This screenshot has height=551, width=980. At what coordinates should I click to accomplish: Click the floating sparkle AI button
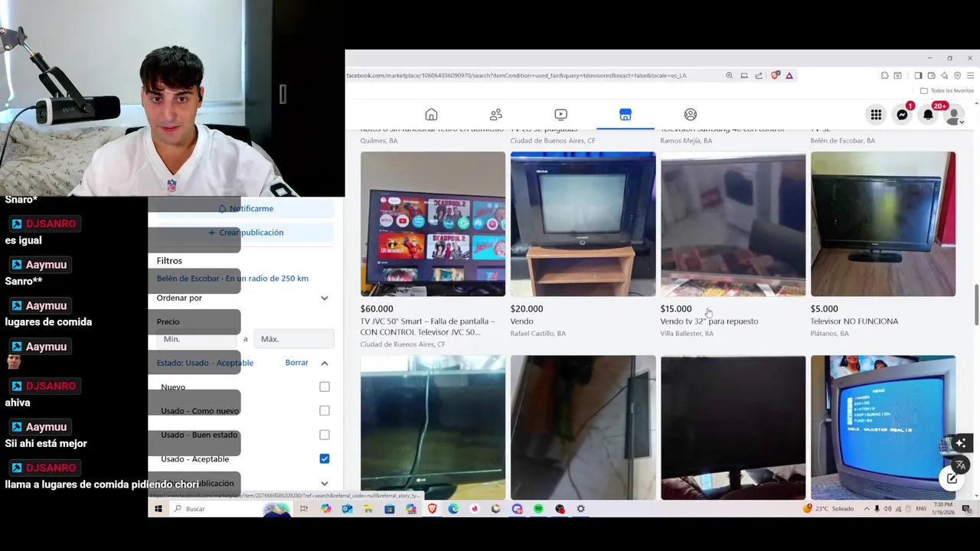[961, 444]
